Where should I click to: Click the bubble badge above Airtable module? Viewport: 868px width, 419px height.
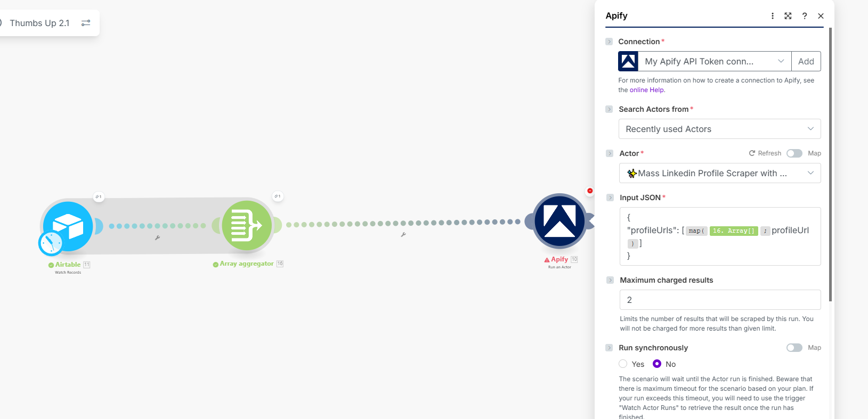[99, 196]
